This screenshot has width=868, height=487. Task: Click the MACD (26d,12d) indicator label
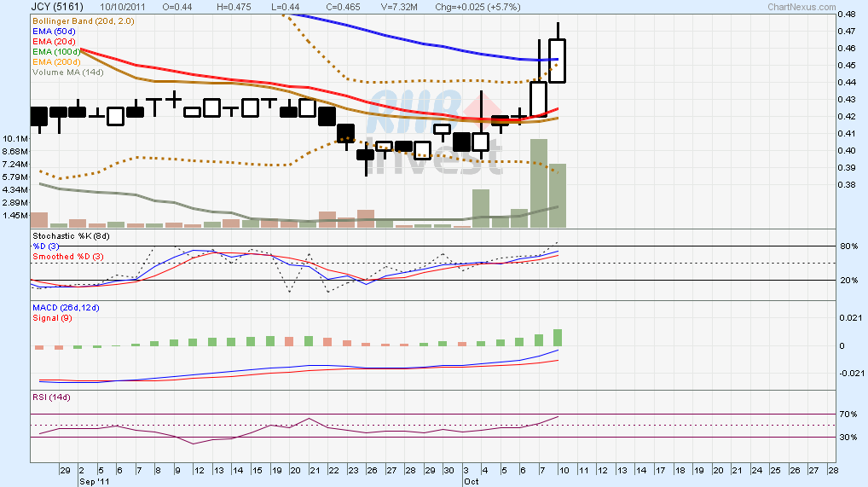pos(66,307)
